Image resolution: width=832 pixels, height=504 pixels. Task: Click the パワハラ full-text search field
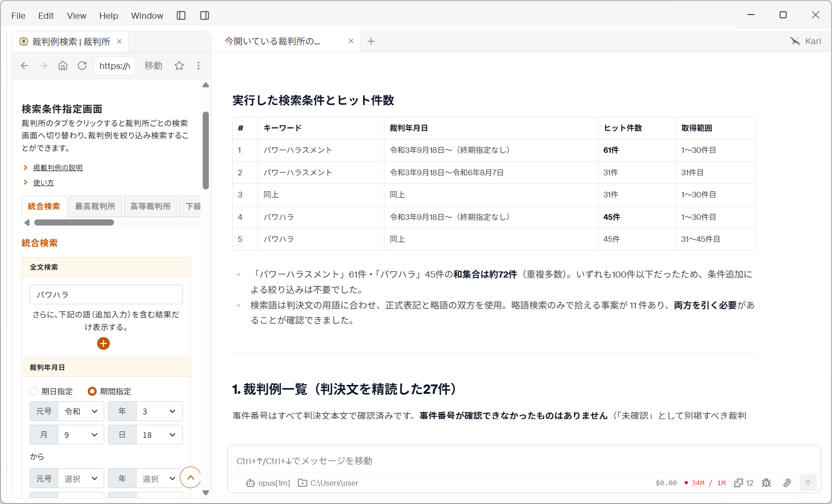tap(106, 294)
